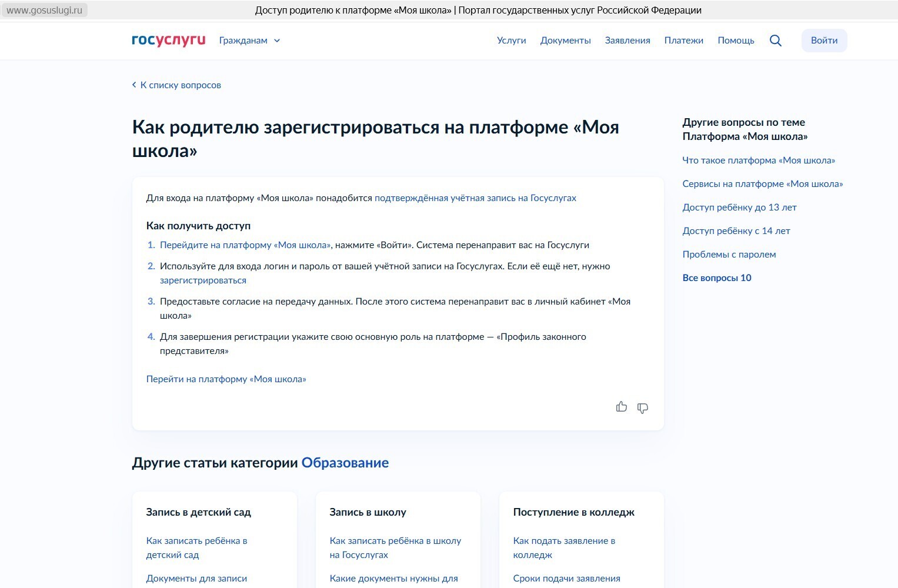Click the Поступление в колледж heading
Viewport: 898px width, 588px height.
[x=573, y=512]
